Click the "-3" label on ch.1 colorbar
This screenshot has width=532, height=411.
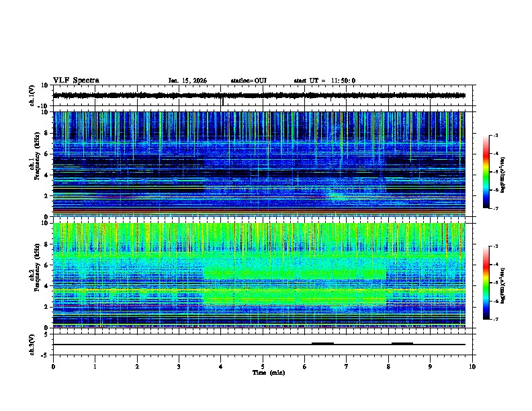coord(495,136)
